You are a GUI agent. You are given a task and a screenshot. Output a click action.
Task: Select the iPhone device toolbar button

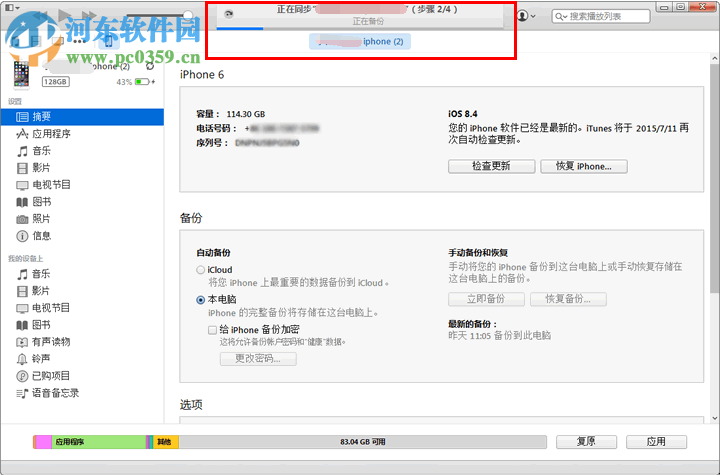[108, 41]
